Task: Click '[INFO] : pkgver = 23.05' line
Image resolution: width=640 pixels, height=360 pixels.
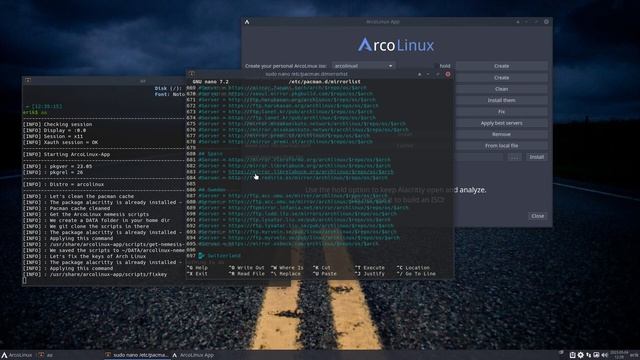Action: (x=57, y=167)
